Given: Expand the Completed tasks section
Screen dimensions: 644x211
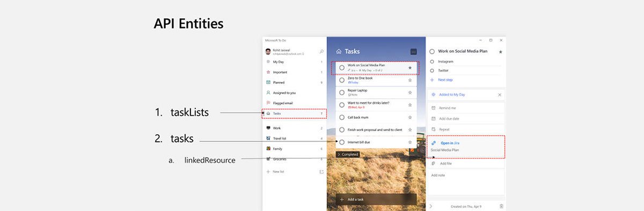Looking at the screenshot, I should tap(347, 154).
